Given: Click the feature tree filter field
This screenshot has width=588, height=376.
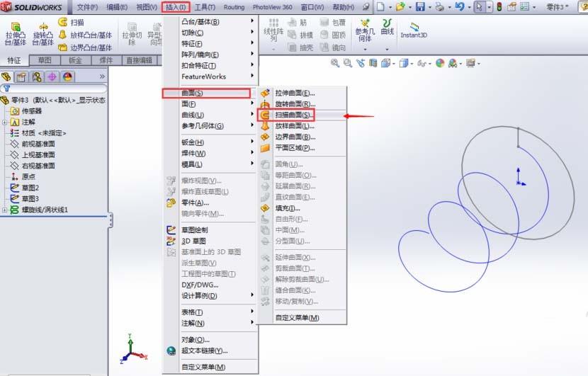Looking at the screenshot, I should (x=54, y=89).
